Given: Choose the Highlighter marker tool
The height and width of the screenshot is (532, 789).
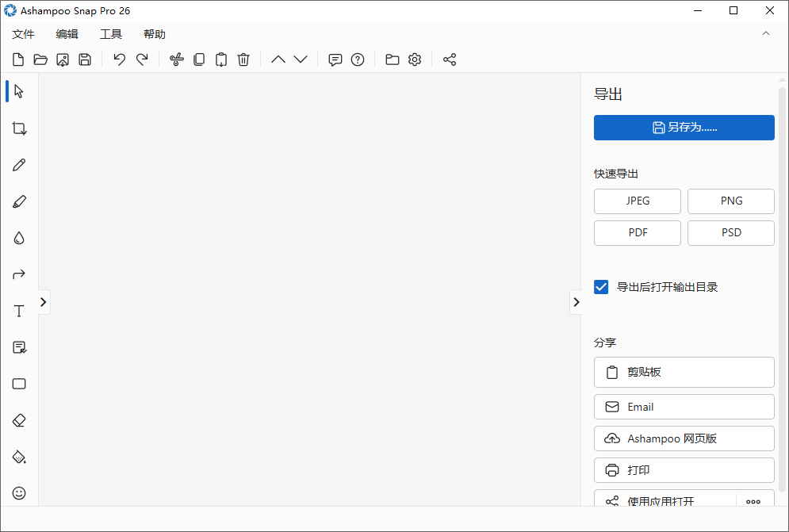Looking at the screenshot, I should (19, 201).
